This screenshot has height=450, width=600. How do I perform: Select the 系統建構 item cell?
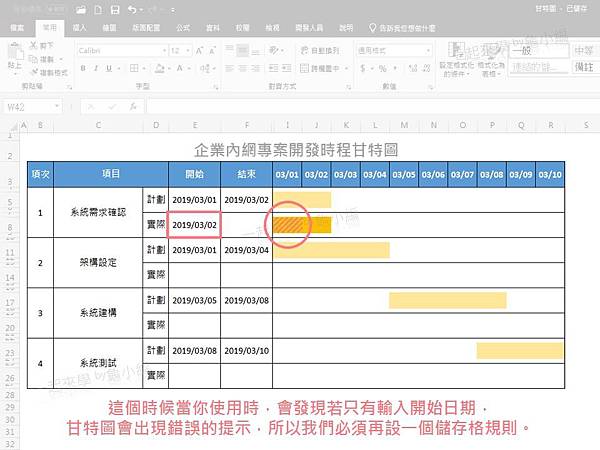(x=98, y=313)
